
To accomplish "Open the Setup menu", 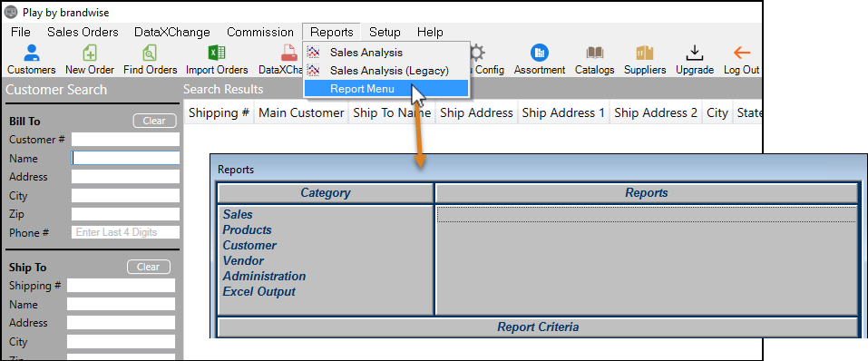I will click(x=385, y=32).
